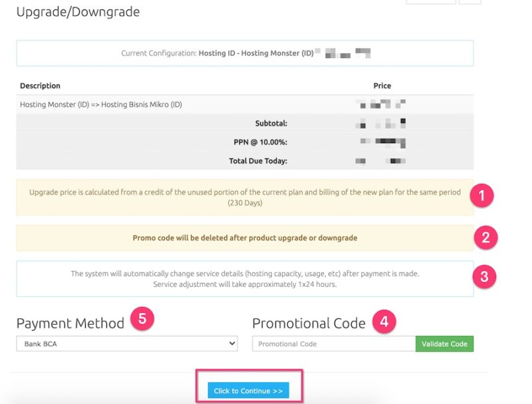The height and width of the screenshot is (404, 532).
Task: Click the promo code deletion warning notice
Action: pos(245,238)
